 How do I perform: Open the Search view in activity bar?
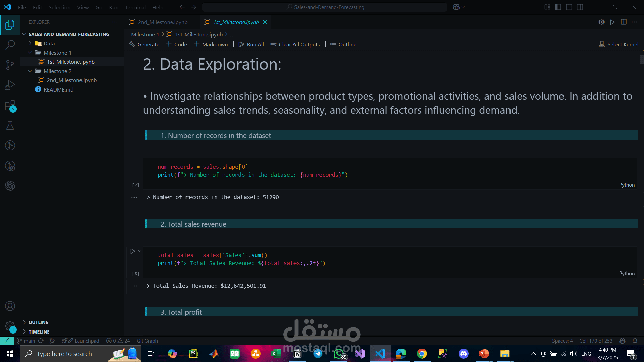(10, 45)
